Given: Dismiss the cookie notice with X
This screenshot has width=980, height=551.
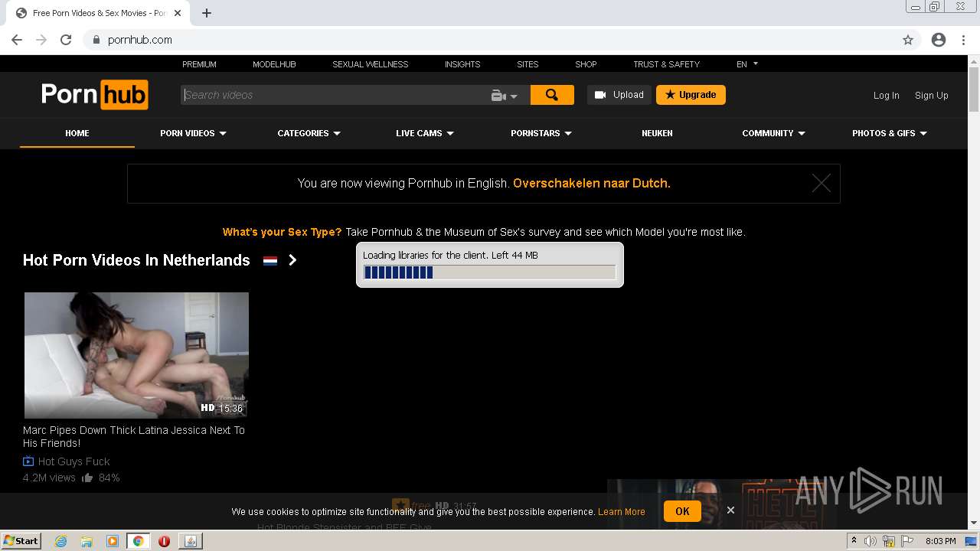Looking at the screenshot, I should [730, 510].
